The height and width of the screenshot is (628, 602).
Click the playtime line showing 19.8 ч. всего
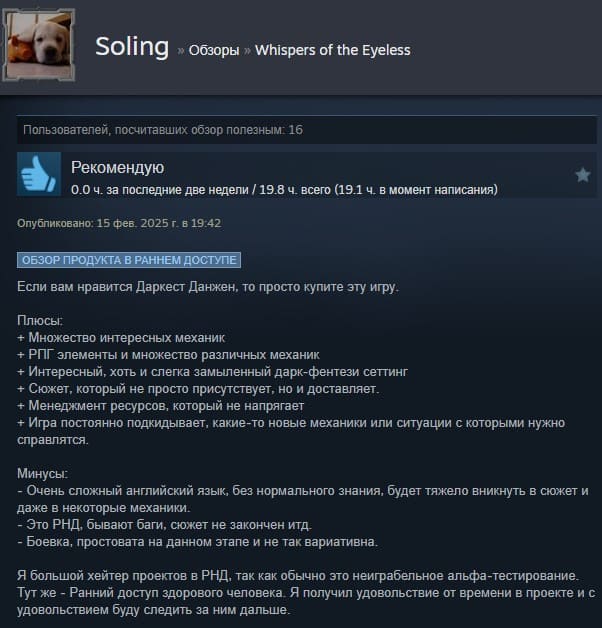click(284, 189)
